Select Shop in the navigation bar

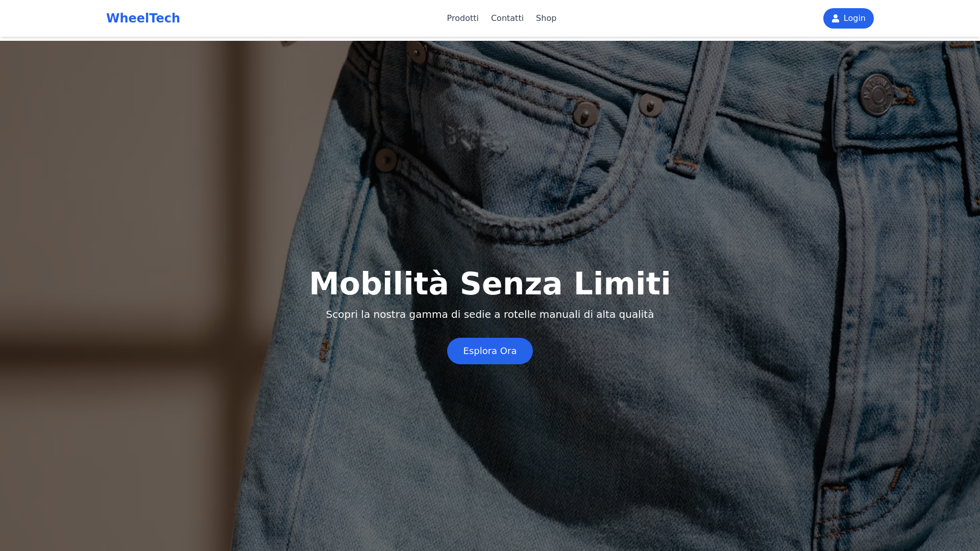click(546, 18)
